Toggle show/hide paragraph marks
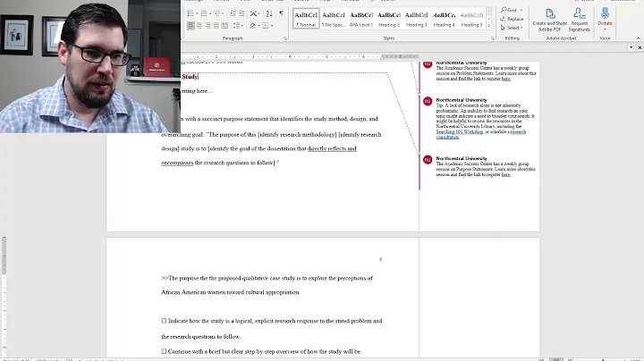The image size is (644, 361). click(282, 13)
